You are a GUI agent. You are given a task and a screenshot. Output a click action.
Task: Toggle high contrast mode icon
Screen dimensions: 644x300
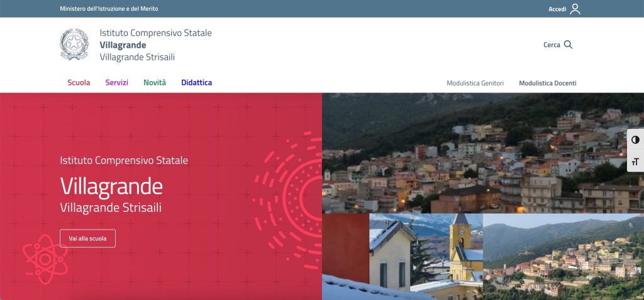(635, 140)
